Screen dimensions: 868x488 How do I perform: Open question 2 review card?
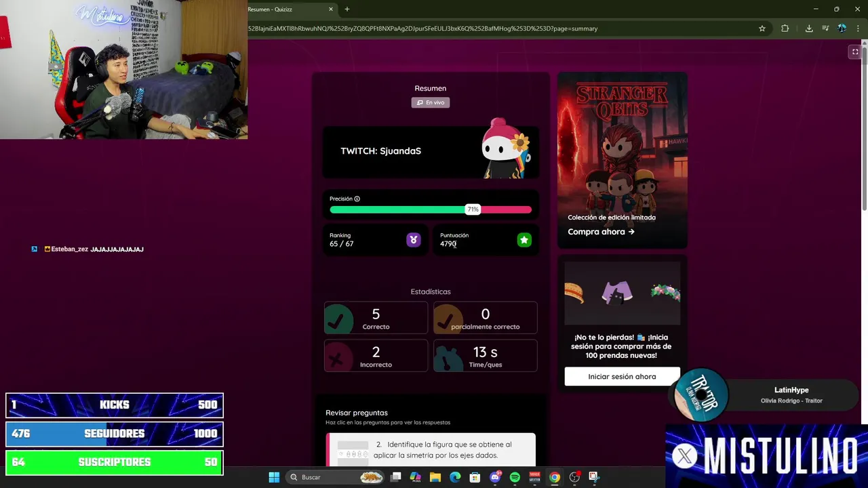click(431, 450)
